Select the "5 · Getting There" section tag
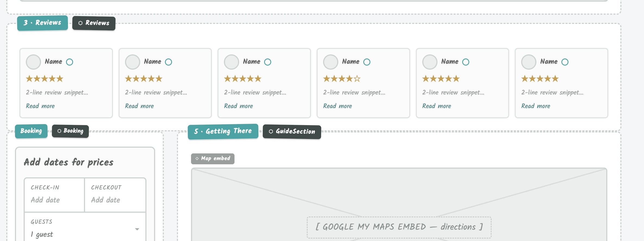Screen dimensions: 644x241 [223, 131]
